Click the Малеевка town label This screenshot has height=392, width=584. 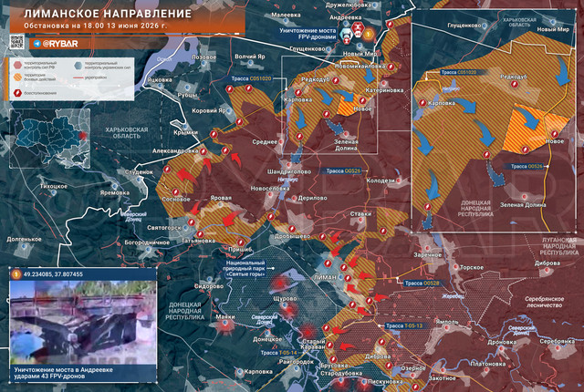tap(286, 15)
